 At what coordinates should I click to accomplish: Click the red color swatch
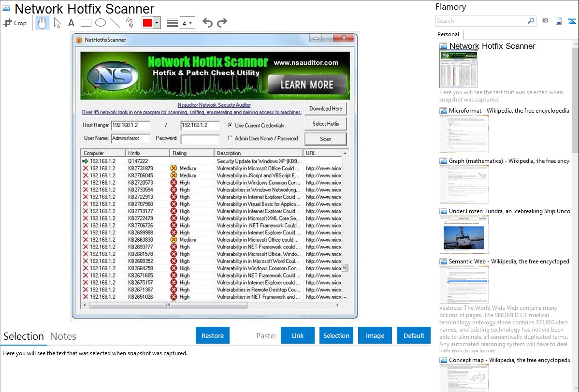147,23
